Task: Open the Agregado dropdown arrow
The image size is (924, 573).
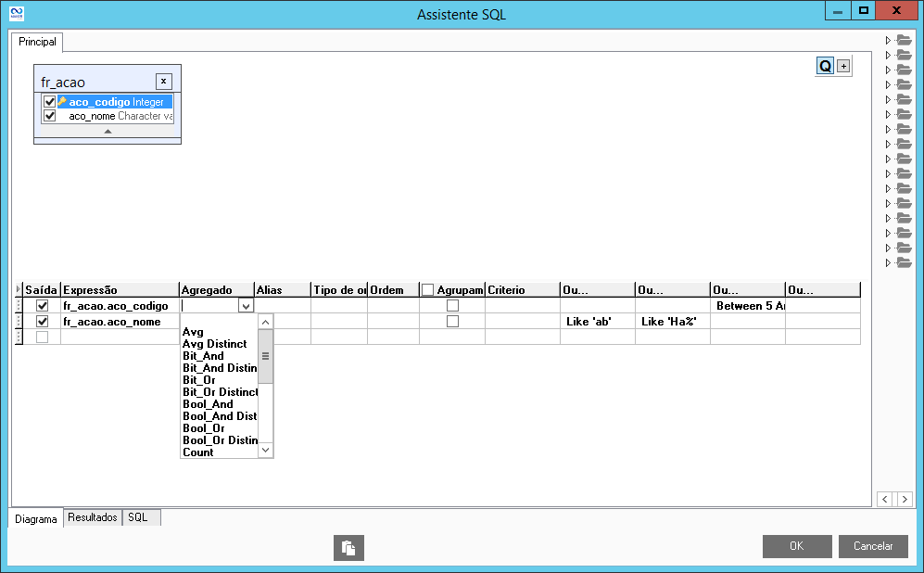Action: tap(246, 306)
